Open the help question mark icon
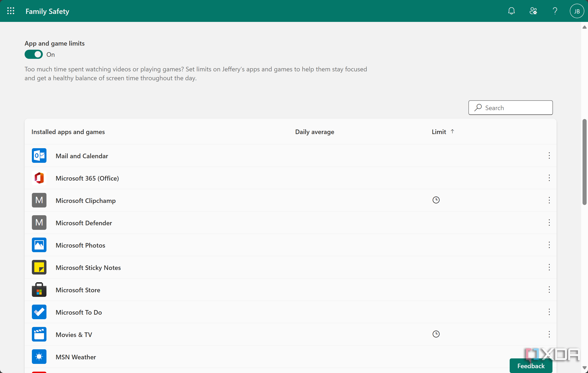This screenshot has height=373, width=588. (x=555, y=11)
